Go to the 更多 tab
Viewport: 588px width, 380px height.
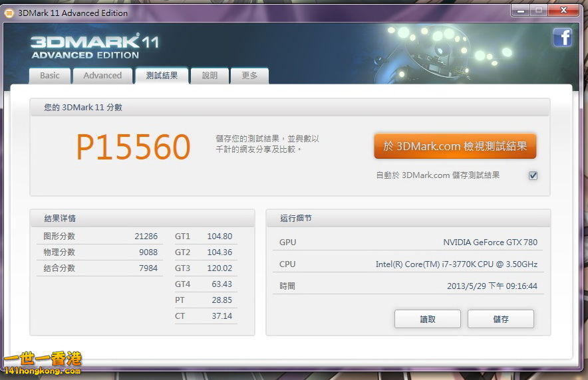(249, 76)
